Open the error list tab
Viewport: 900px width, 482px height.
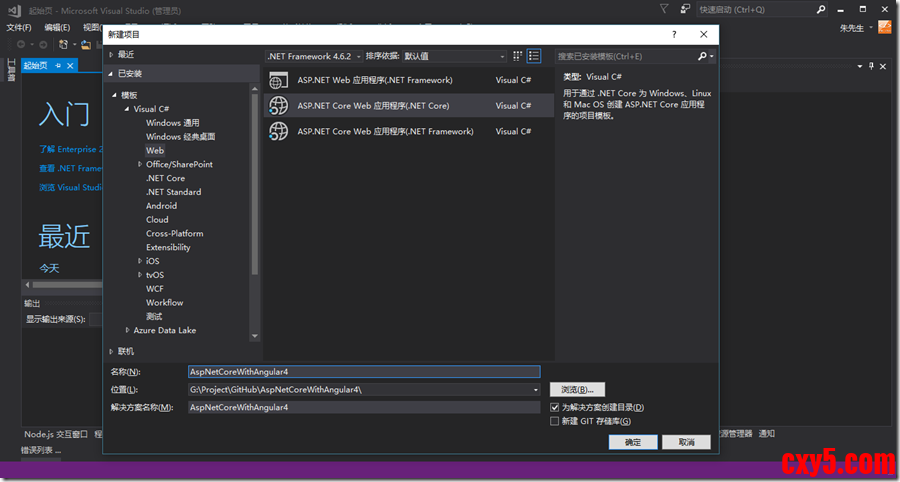41,450
